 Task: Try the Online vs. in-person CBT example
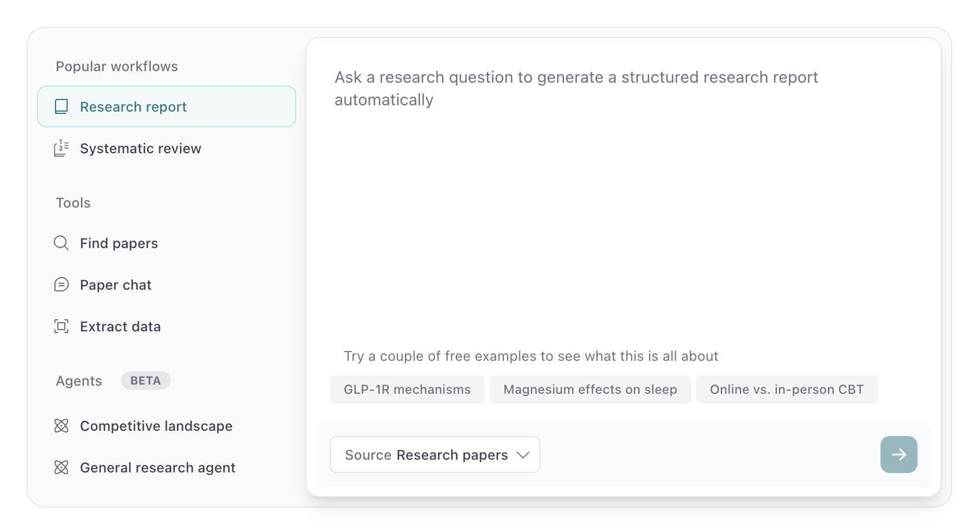(787, 390)
